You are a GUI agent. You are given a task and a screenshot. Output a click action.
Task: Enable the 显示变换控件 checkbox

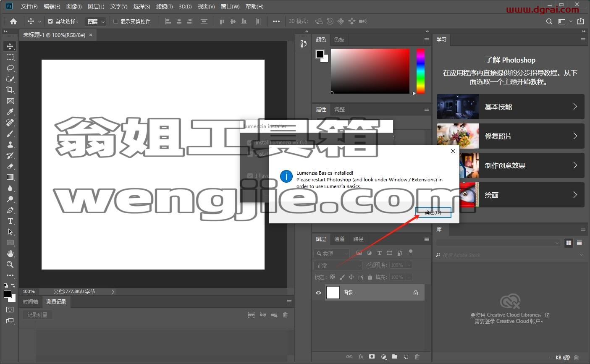(x=116, y=21)
